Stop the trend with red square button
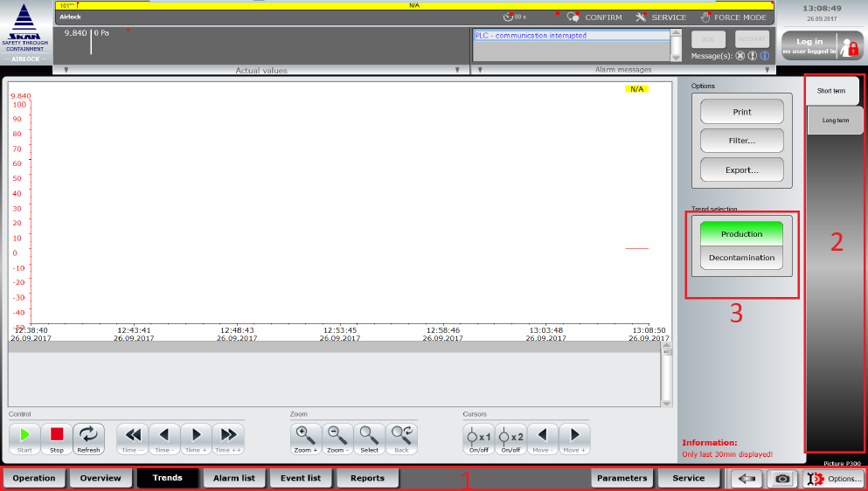Viewport: 868px width, 491px height. (57, 439)
